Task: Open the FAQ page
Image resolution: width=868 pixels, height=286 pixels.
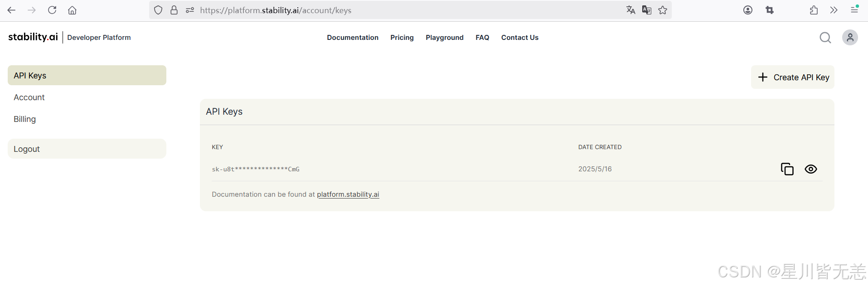Action: 482,38
